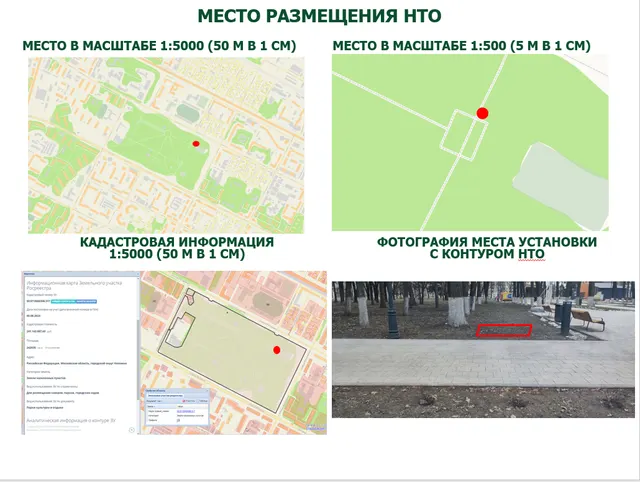Click heading 'КАДАСТРОВАЯ ИНФОРМАЦИЯ'

click(177, 242)
